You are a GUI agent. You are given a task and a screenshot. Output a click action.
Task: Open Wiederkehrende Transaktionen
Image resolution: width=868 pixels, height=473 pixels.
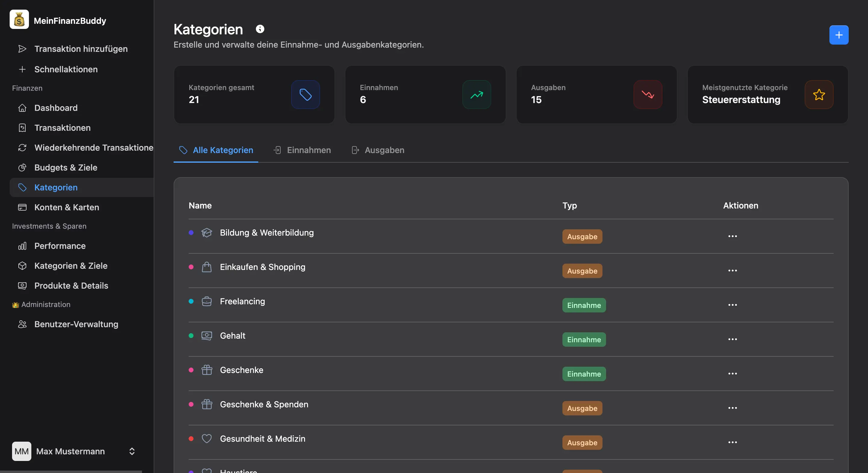pos(93,148)
